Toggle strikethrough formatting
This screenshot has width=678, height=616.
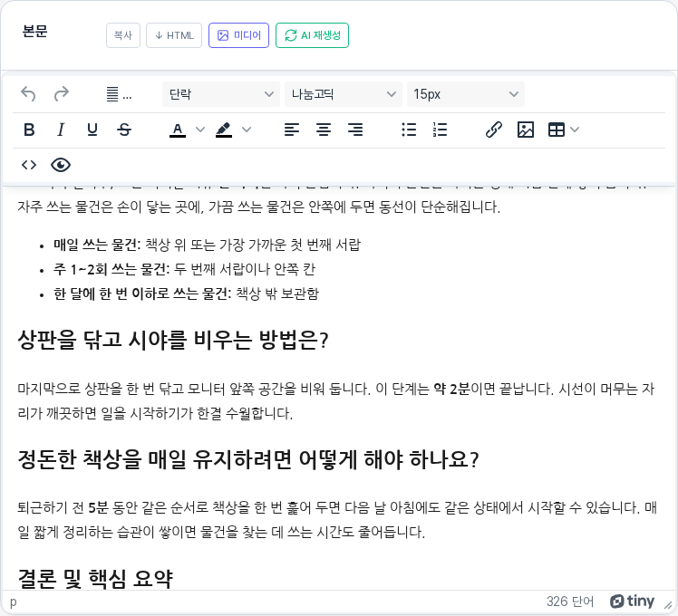(x=124, y=130)
